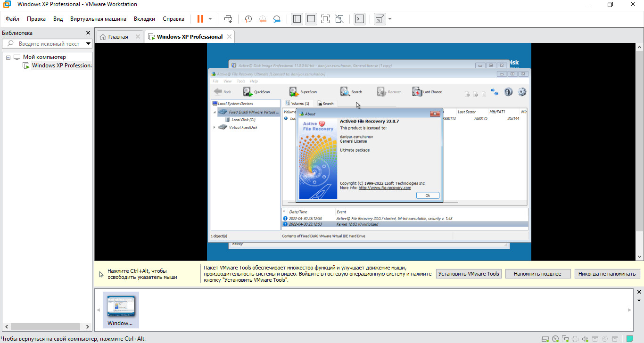Screen dimensions: 644x343
Task: Switch to Unity mode icon
Action: click(339, 19)
